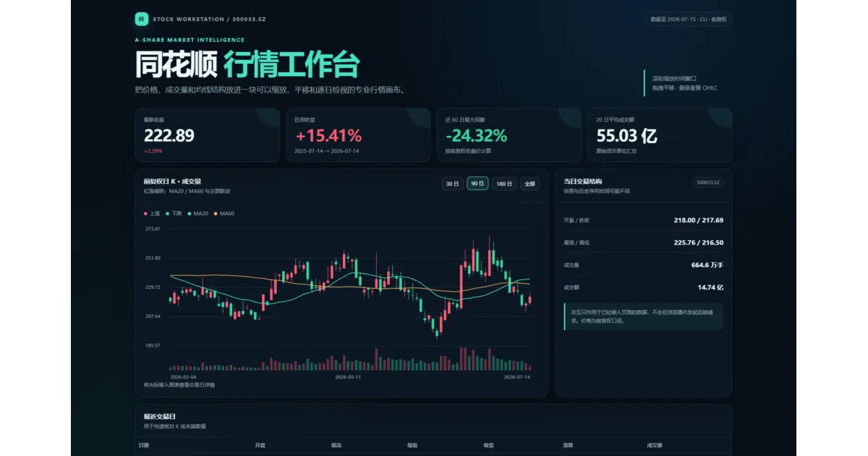Select the 90 日 range button
The width and height of the screenshot is (868, 456).
(478, 184)
